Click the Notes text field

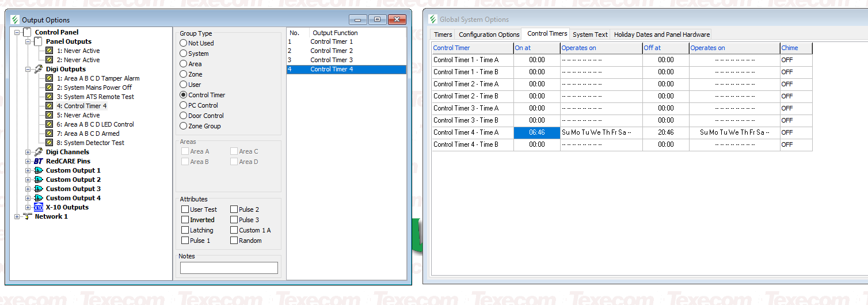(x=229, y=268)
